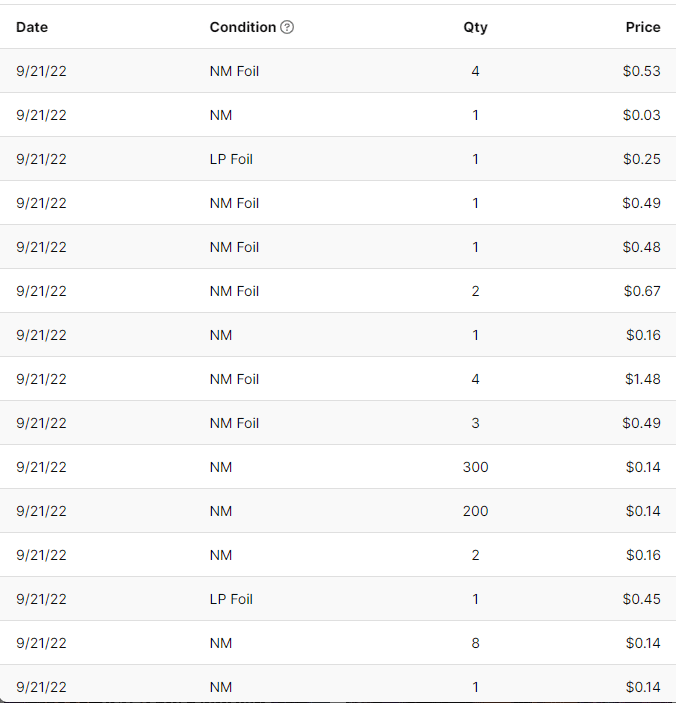Select the Qty column header
Image resolution: width=676 pixels, height=703 pixels.
click(x=476, y=27)
